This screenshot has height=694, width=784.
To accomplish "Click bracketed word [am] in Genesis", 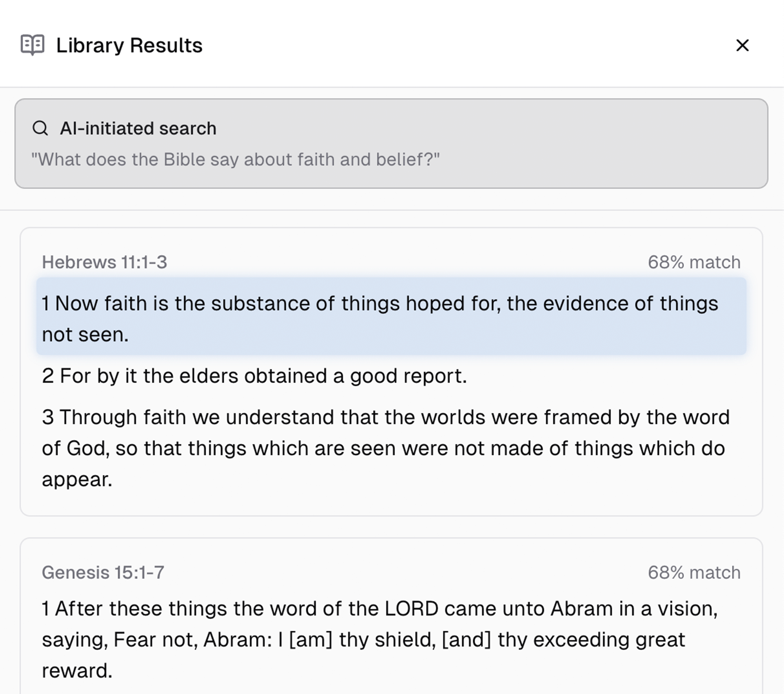I will (310, 640).
